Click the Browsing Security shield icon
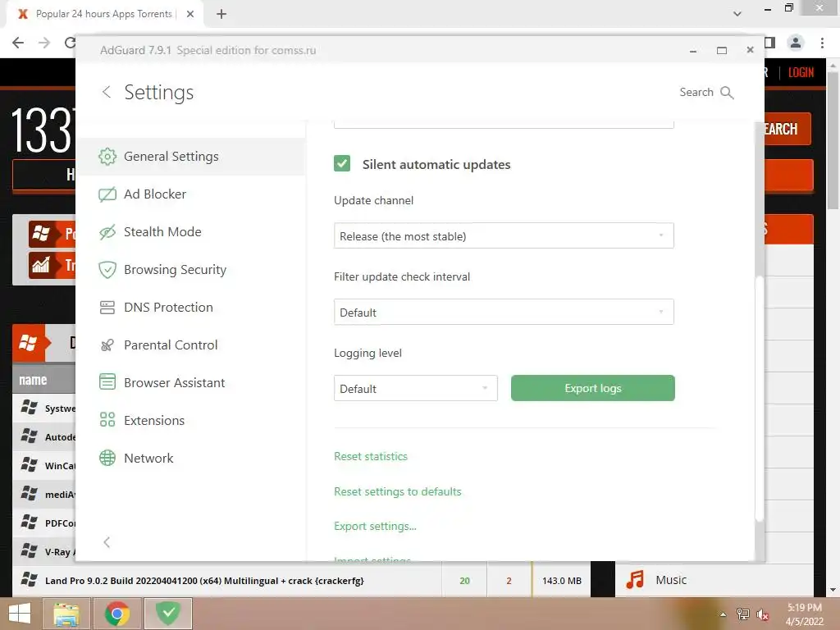The height and width of the screenshot is (630, 840). tap(107, 269)
